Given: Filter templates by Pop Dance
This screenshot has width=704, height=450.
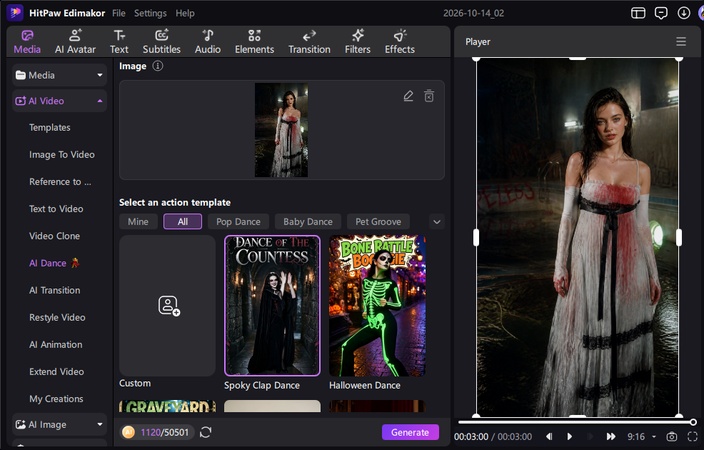Looking at the screenshot, I should 238,221.
